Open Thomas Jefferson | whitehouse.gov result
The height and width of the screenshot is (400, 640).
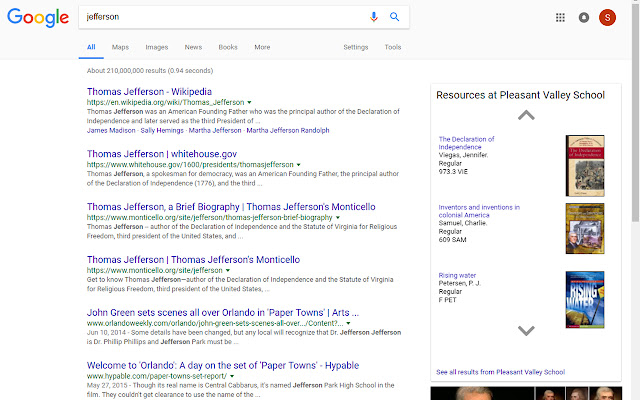coord(162,154)
